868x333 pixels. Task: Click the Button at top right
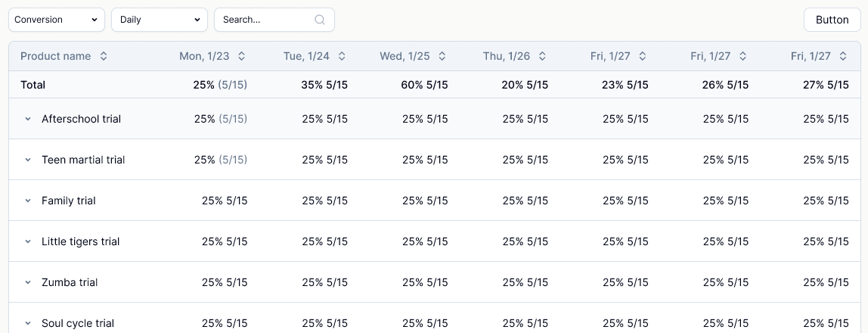click(x=832, y=20)
